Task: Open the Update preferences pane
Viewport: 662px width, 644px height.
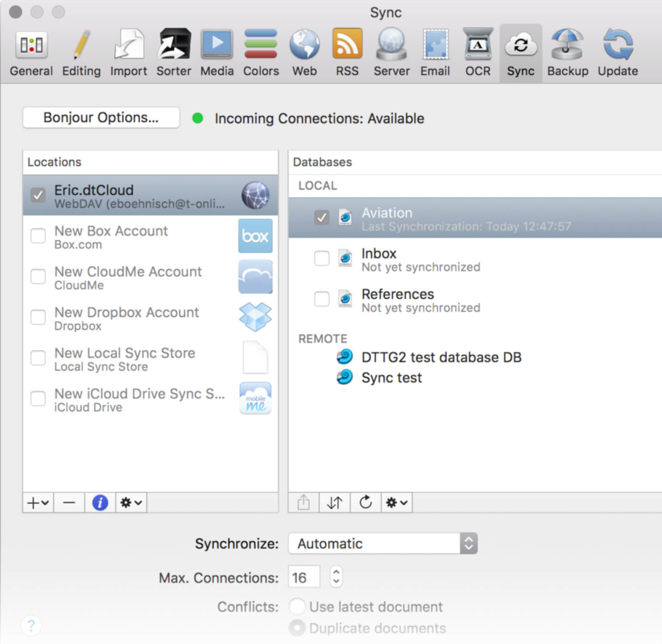Action: tap(618, 53)
